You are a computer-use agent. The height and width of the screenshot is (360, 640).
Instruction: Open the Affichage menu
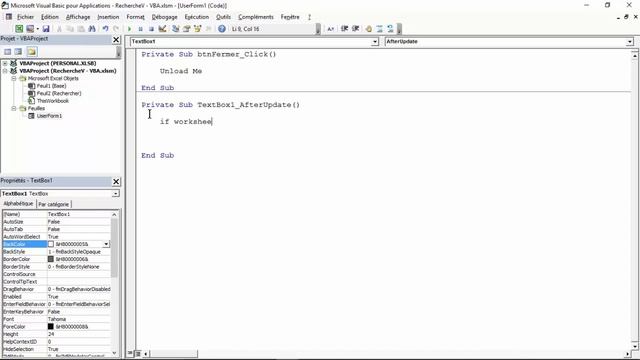coord(78,17)
